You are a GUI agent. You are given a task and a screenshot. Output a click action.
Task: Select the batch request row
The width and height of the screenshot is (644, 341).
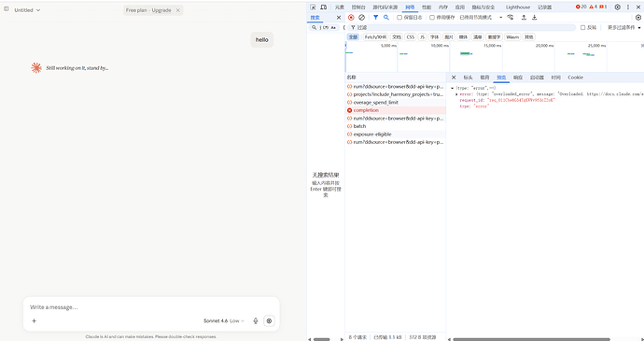(396, 126)
